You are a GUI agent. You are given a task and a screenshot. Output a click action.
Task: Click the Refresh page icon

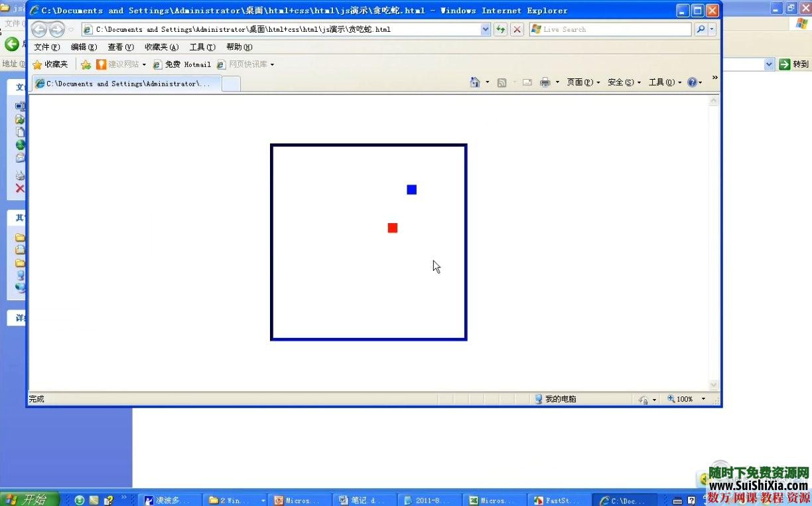tap(500, 29)
